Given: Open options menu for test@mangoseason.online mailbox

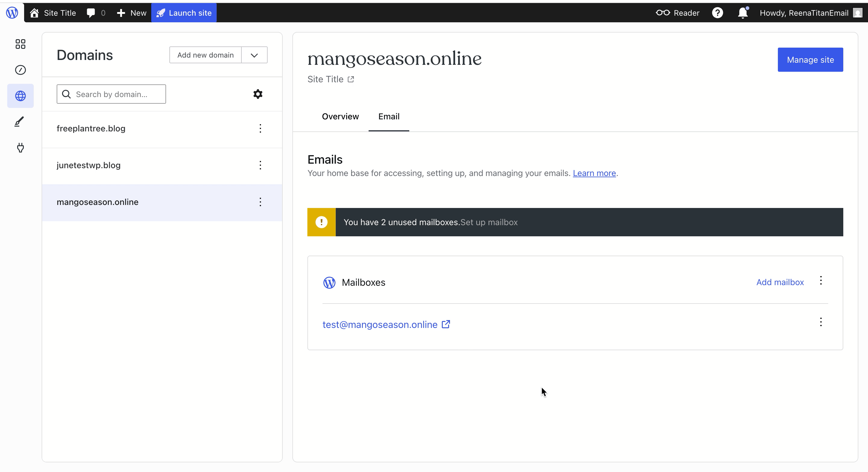Looking at the screenshot, I should click(821, 322).
